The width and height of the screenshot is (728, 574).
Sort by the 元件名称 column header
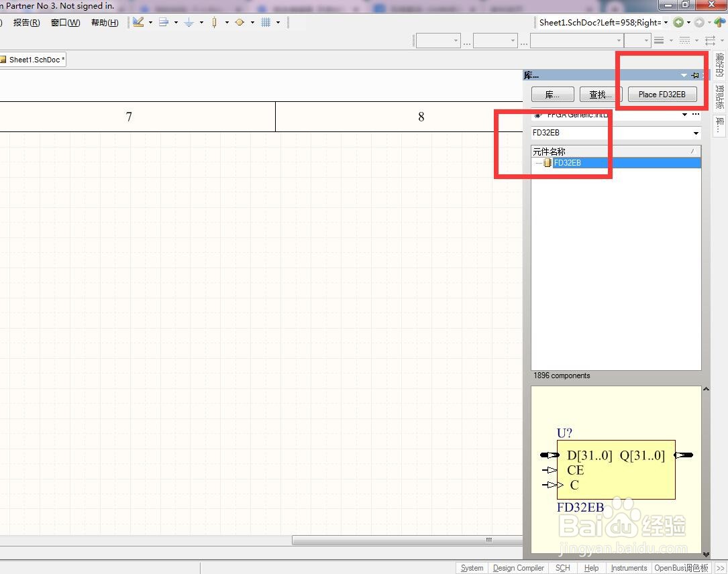click(x=616, y=152)
